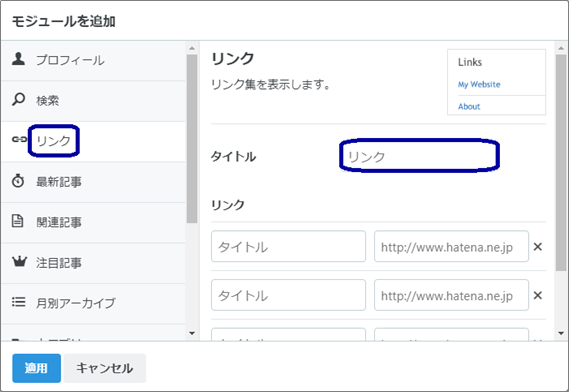Click the module タイトル input field
The width and height of the screenshot is (569, 392).
419,156
